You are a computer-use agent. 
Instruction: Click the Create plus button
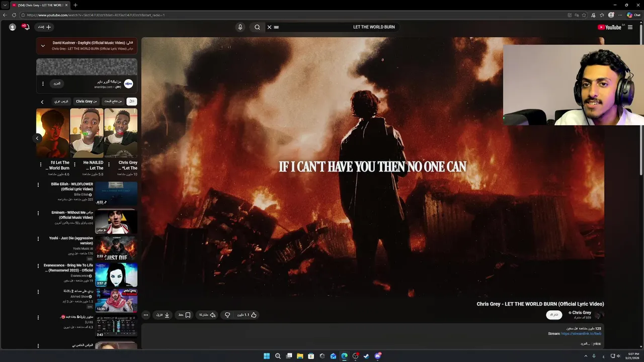(x=45, y=27)
